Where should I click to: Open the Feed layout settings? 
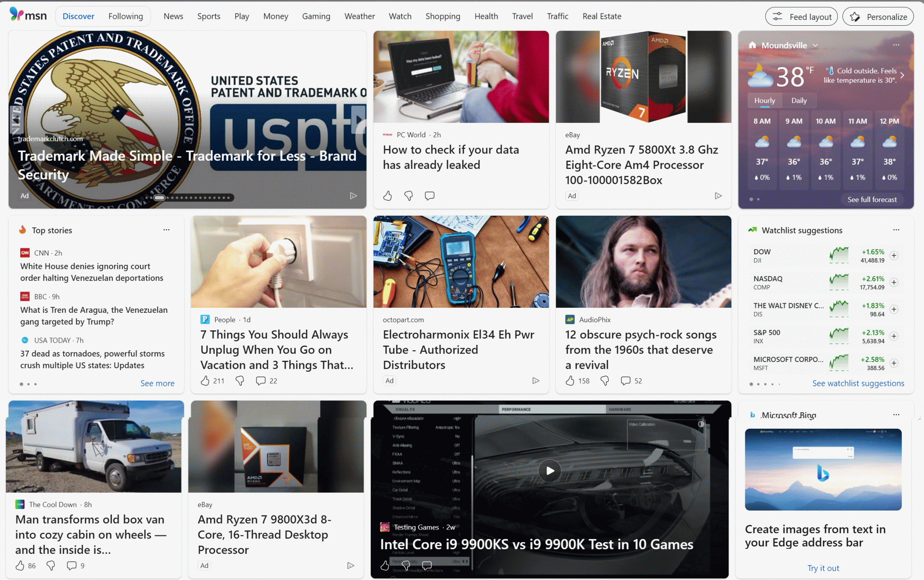tap(801, 17)
